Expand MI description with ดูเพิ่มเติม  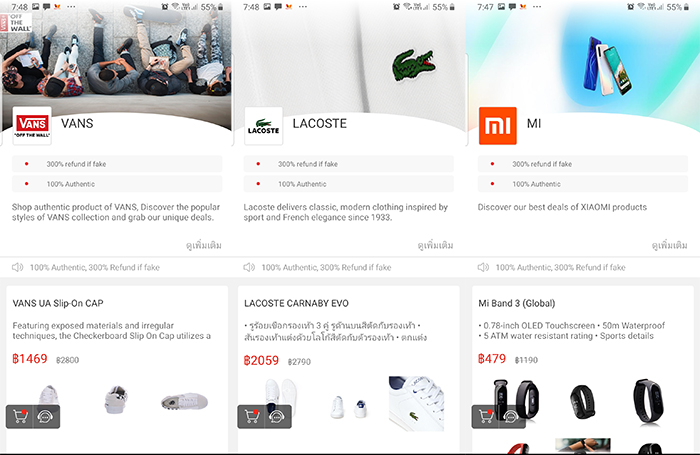670,245
